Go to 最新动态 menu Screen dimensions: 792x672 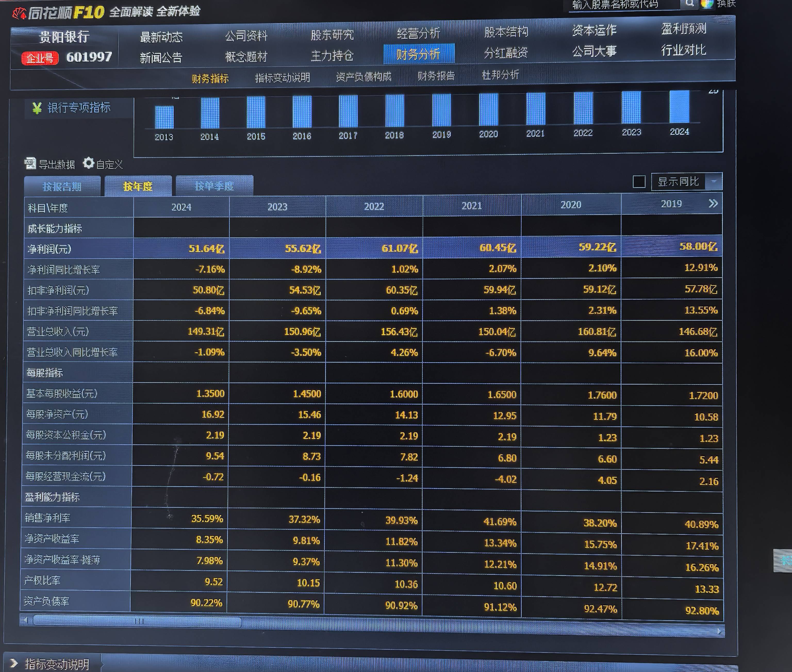(x=162, y=37)
